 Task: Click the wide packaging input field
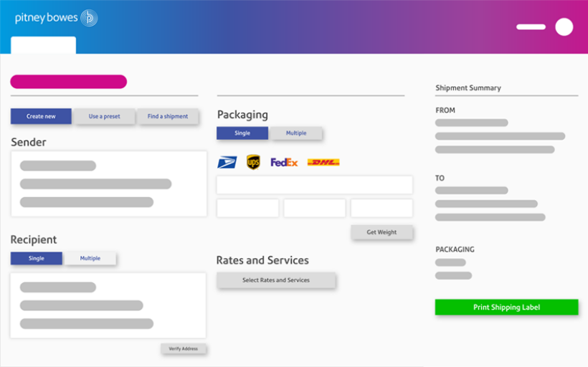click(314, 185)
